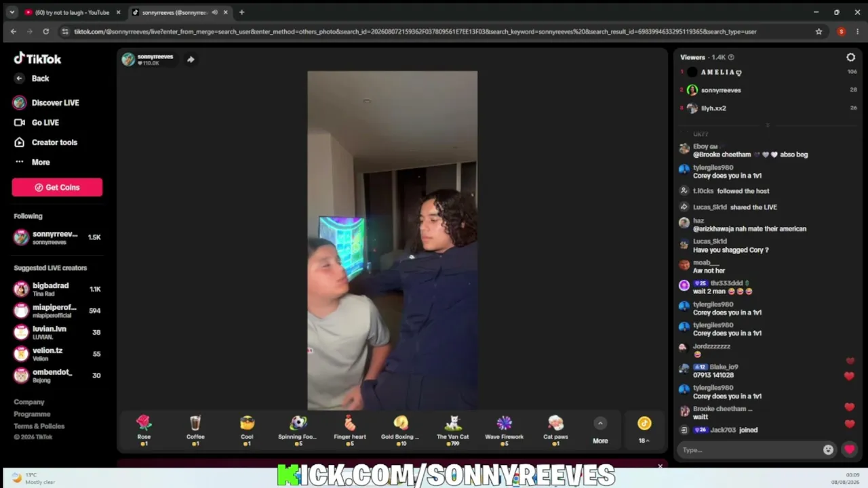Share the live using the arrow icon
868x488 pixels.
pyautogui.click(x=191, y=60)
